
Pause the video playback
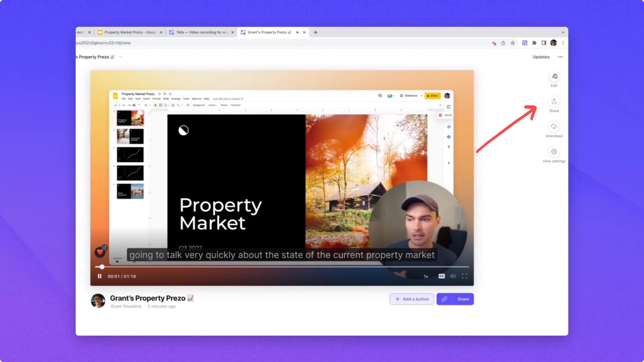[100, 276]
